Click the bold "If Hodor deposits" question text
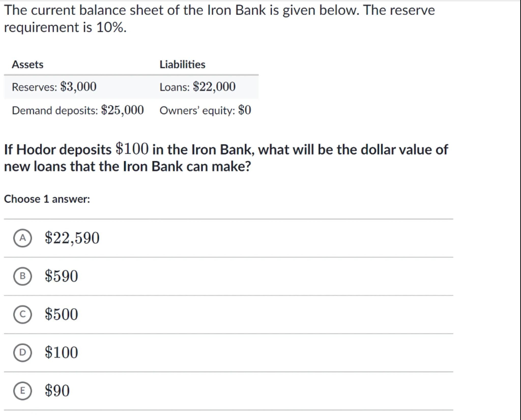The image size is (521, 420). [57, 150]
